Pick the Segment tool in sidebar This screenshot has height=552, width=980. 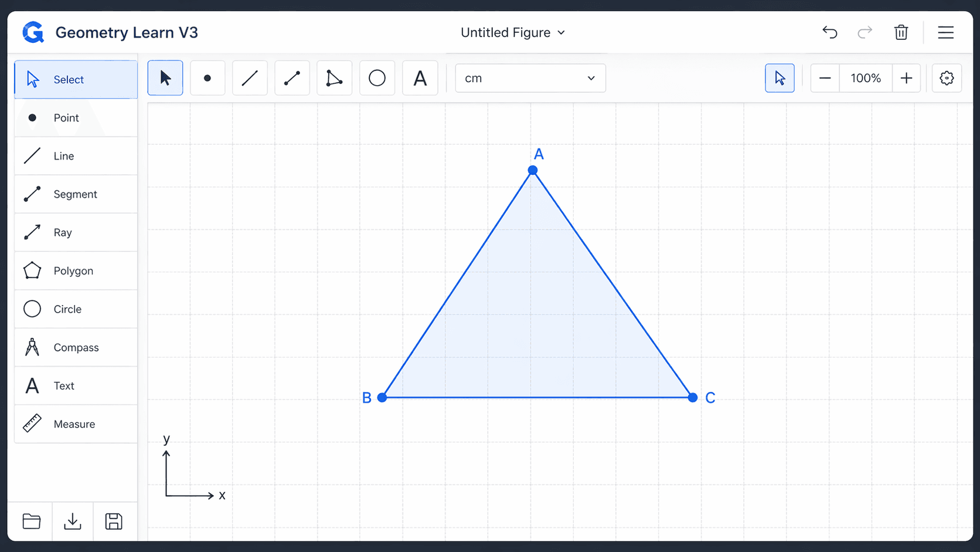[76, 194]
